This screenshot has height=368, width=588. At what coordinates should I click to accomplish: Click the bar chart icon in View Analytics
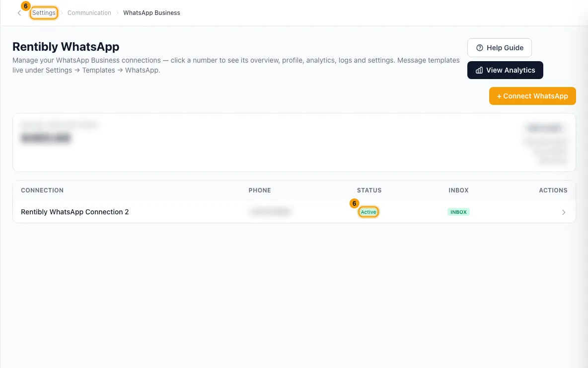pyautogui.click(x=479, y=70)
